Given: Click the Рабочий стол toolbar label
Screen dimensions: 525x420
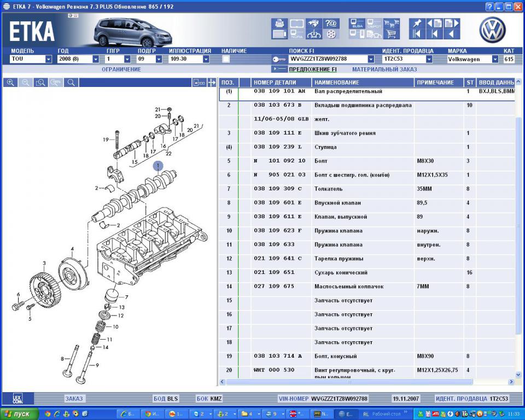Looking at the screenshot, I should [x=386, y=414].
